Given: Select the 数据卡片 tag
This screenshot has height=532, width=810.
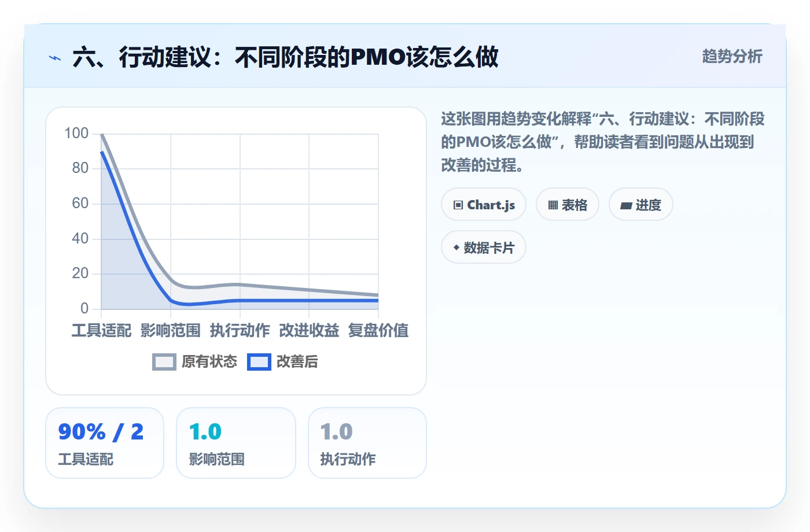Looking at the screenshot, I should [484, 247].
